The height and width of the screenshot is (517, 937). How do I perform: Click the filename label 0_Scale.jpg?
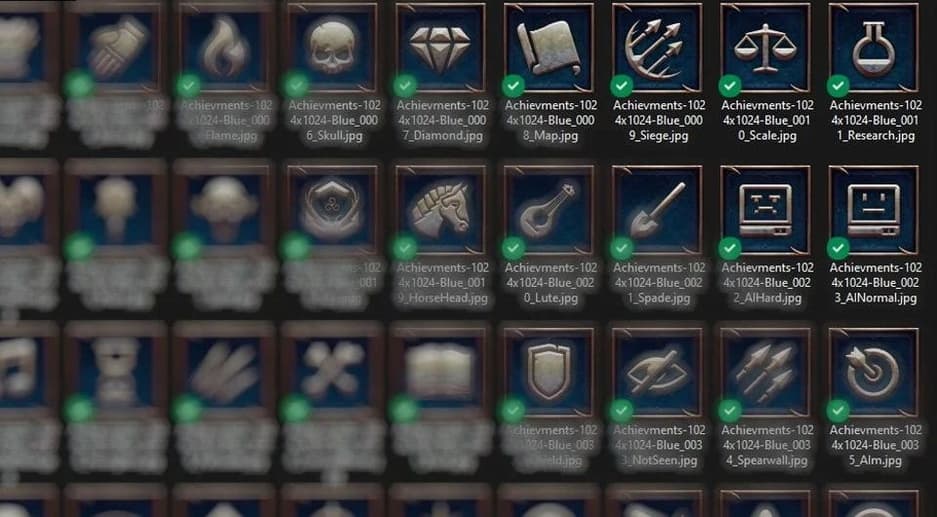pyautogui.click(x=767, y=136)
